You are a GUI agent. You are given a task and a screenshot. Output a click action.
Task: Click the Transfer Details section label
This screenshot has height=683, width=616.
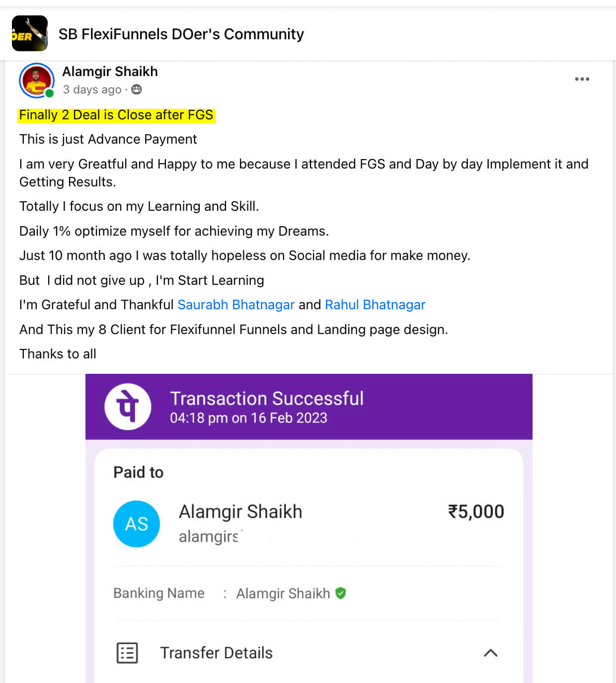tap(216, 653)
